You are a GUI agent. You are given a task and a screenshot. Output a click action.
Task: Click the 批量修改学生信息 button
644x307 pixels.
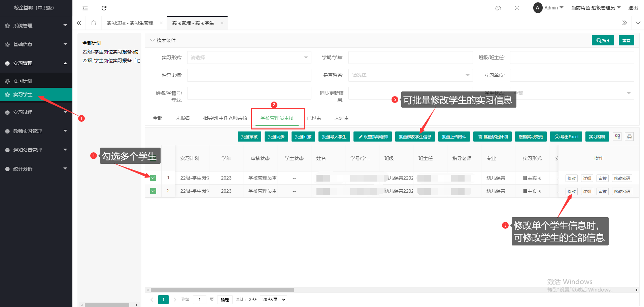[415, 137]
